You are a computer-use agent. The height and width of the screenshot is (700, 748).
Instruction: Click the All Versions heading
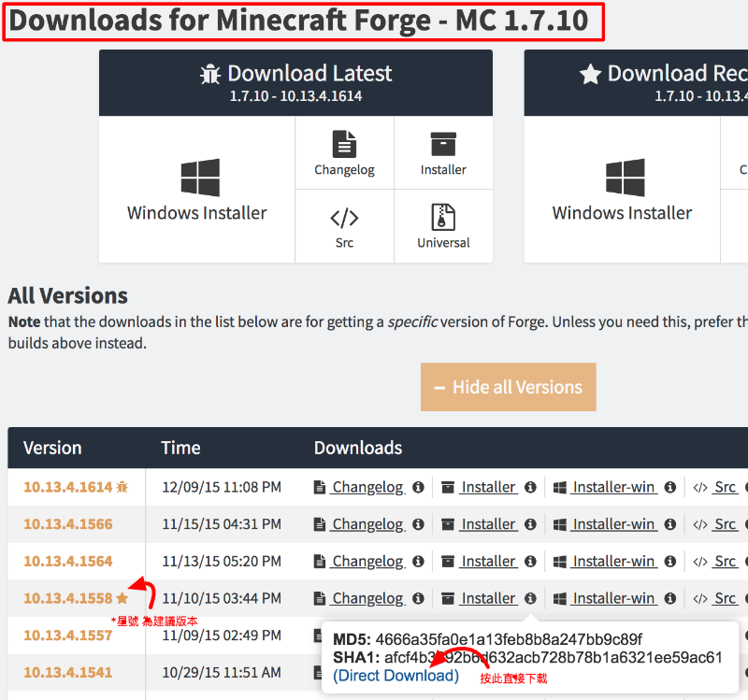[67, 295]
